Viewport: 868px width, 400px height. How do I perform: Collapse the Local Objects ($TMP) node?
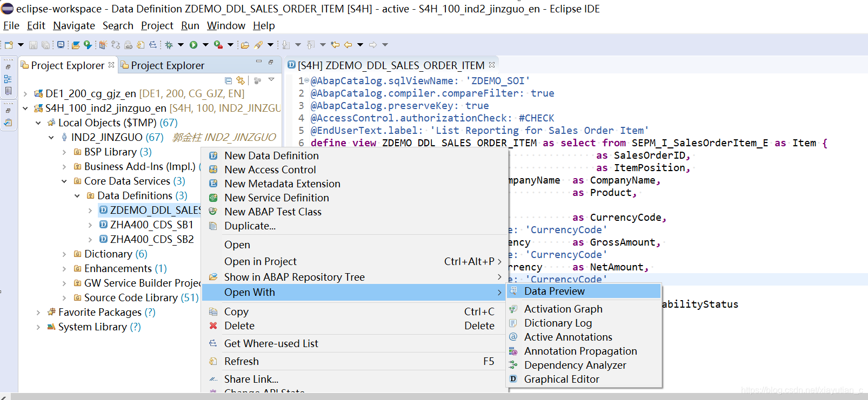[x=38, y=123]
